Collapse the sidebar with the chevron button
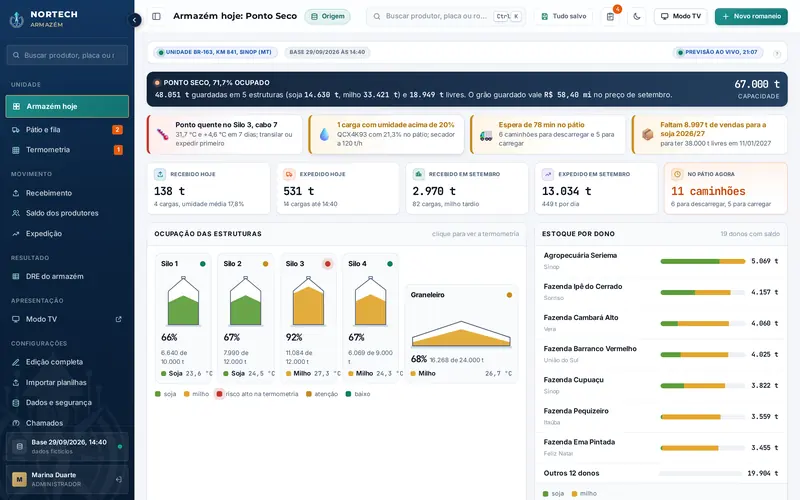Image resolution: width=800 pixels, height=500 pixels. [134, 20]
